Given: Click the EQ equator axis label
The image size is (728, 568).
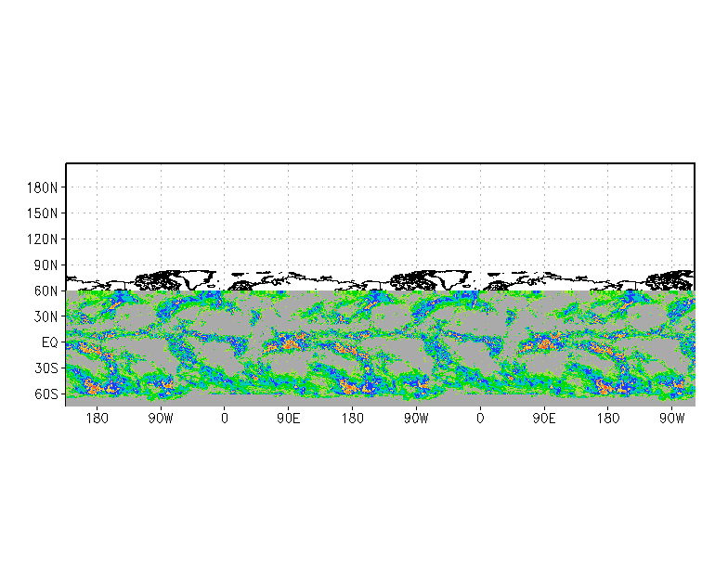Looking at the screenshot, I should pos(50,343).
